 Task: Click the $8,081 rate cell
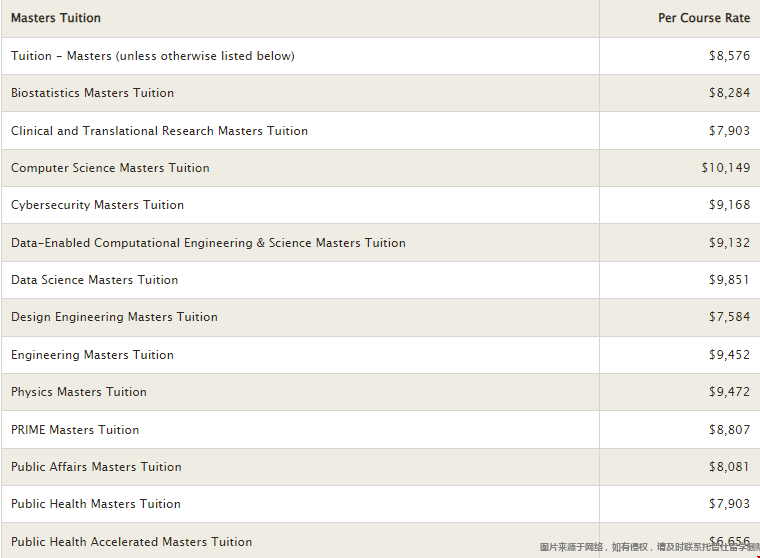point(729,467)
